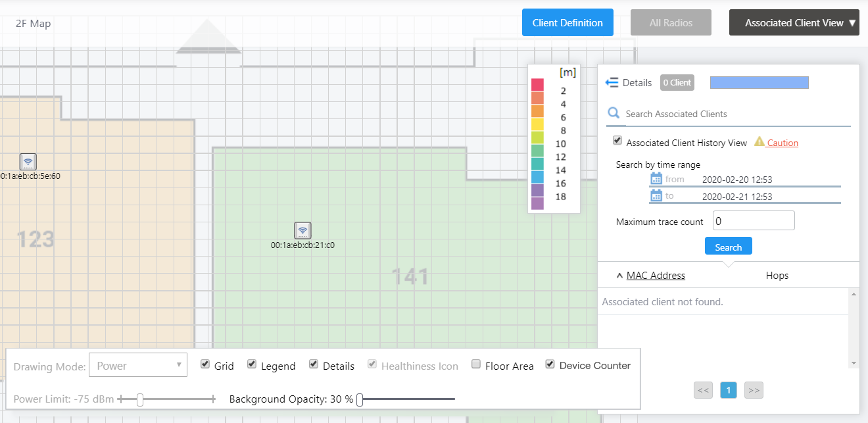Click the Background Opacity slider handle
The height and width of the screenshot is (423, 868).
360,399
